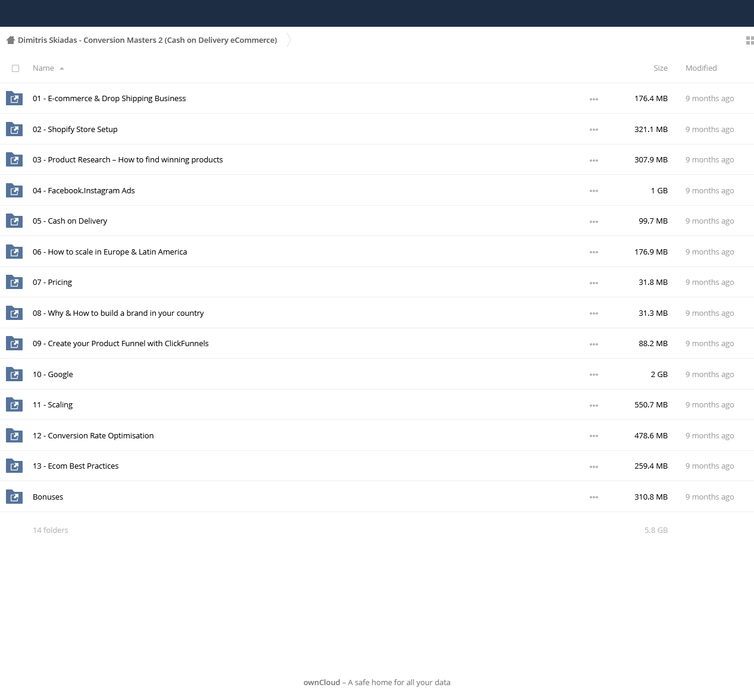Click folder icon for Bonuses

pyautogui.click(x=14, y=497)
